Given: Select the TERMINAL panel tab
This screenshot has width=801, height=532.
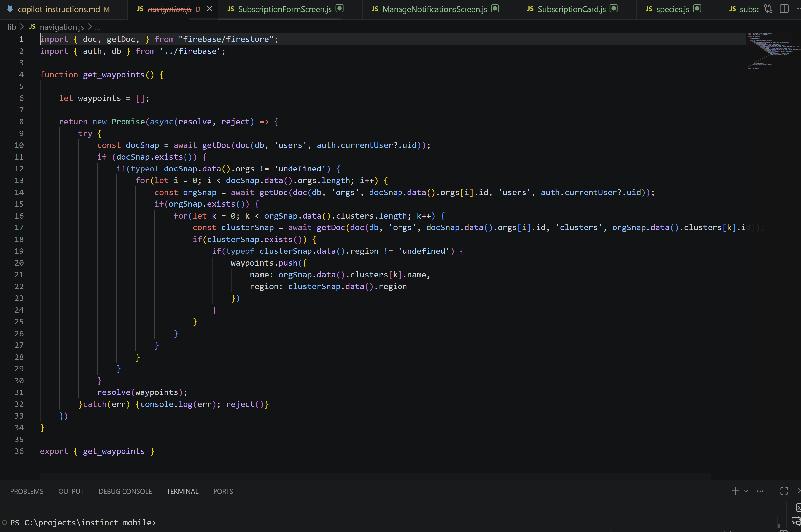Looking at the screenshot, I should pos(182,491).
